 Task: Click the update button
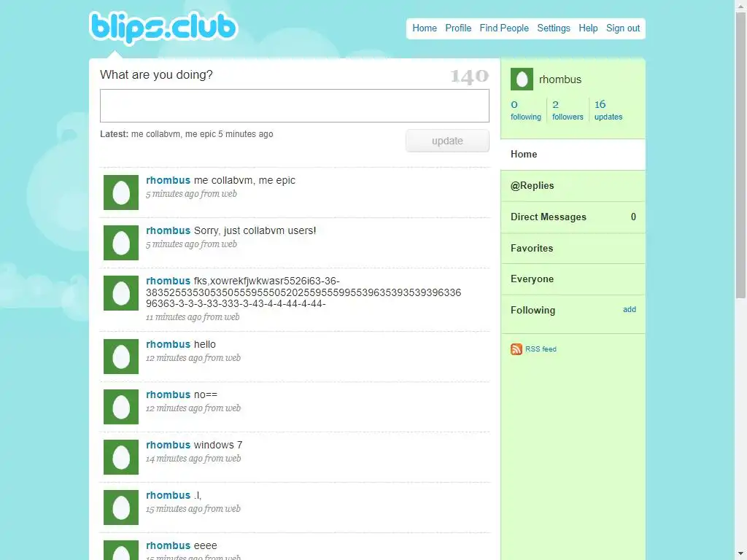pyautogui.click(x=447, y=141)
